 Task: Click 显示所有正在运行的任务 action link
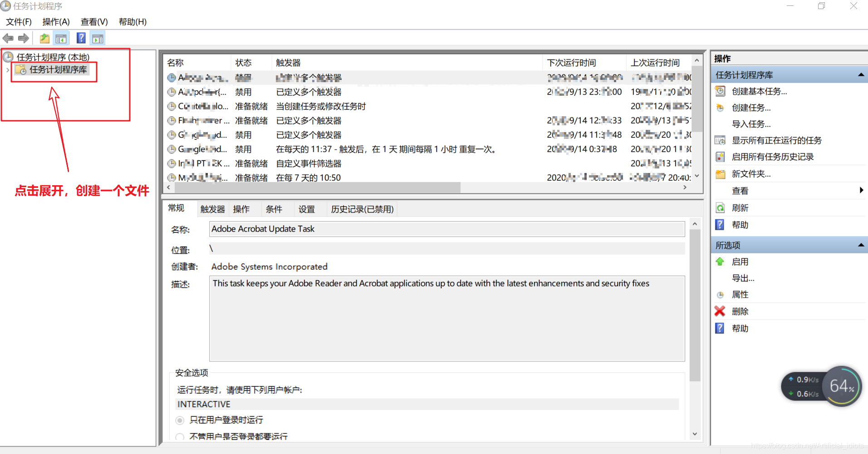pos(776,140)
